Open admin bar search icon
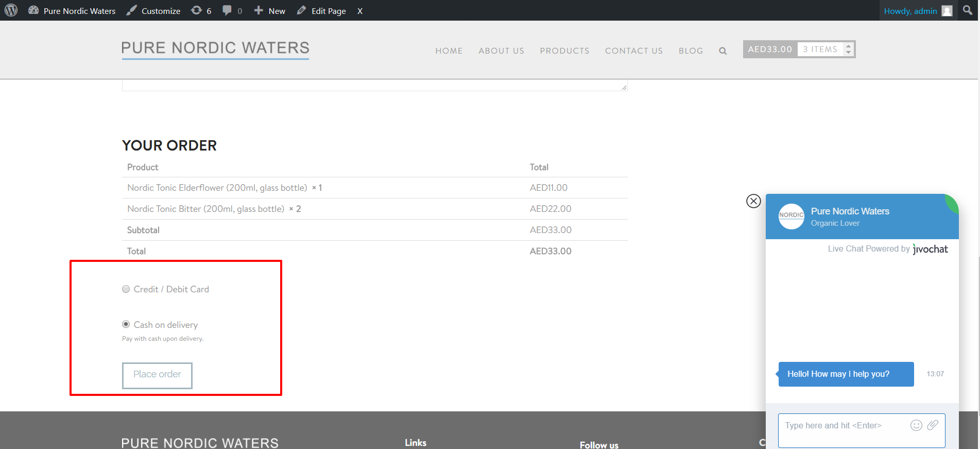 [968, 10]
